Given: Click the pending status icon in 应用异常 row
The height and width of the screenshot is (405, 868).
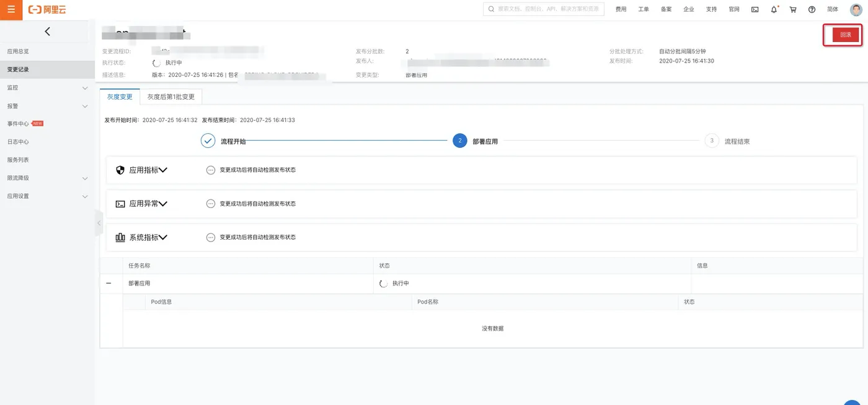Looking at the screenshot, I should (211, 204).
